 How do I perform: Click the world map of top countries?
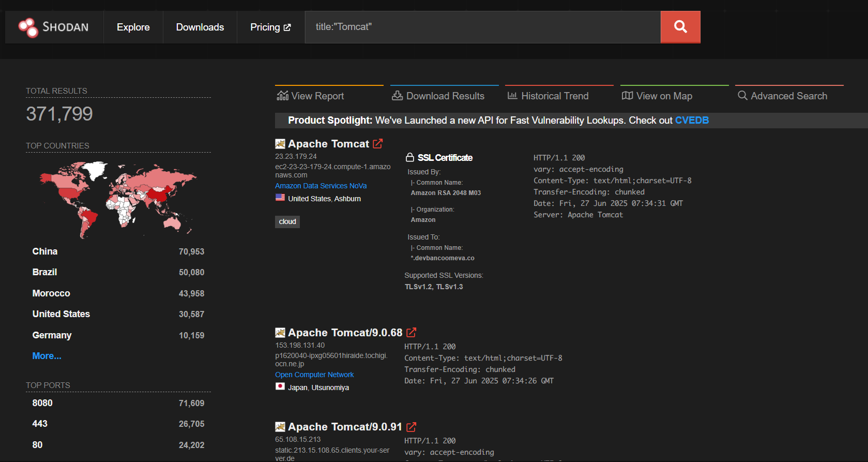118,200
